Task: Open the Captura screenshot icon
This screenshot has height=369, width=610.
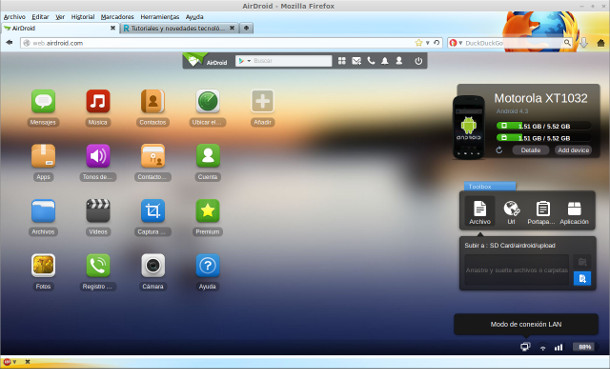Action: pyautogui.click(x=153, y=211)
